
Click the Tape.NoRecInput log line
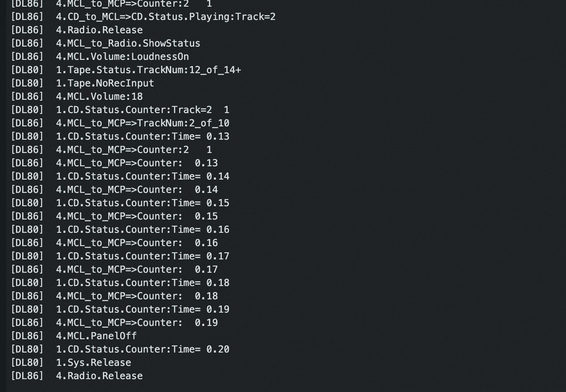coord(83,83)
